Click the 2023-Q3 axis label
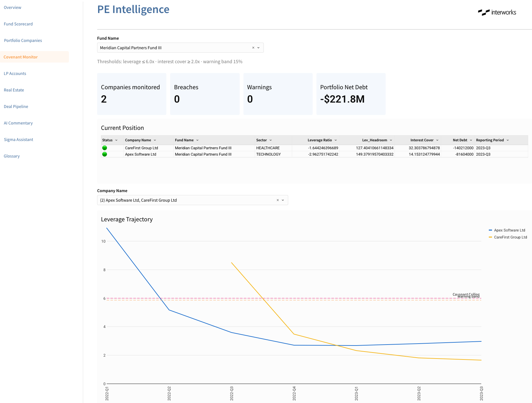This screenshot has height=403, width=532. (482, 393)
